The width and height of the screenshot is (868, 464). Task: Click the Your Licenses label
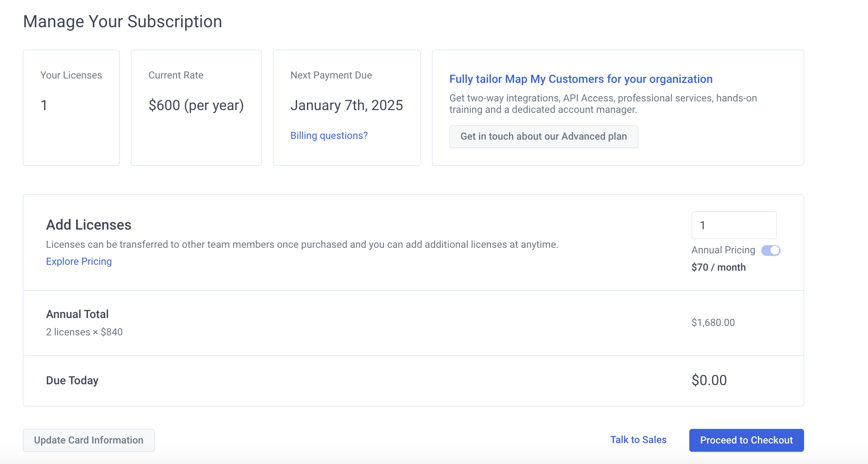point(71,75)
